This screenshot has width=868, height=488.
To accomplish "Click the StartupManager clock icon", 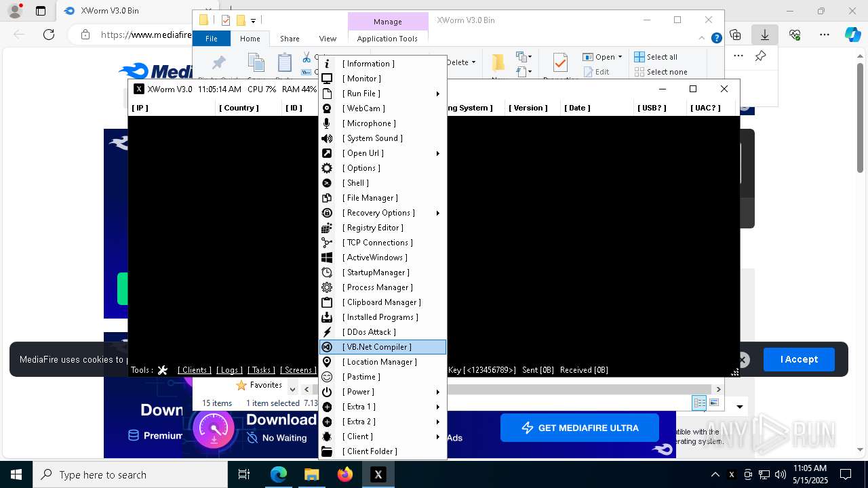I will point(327,272).
